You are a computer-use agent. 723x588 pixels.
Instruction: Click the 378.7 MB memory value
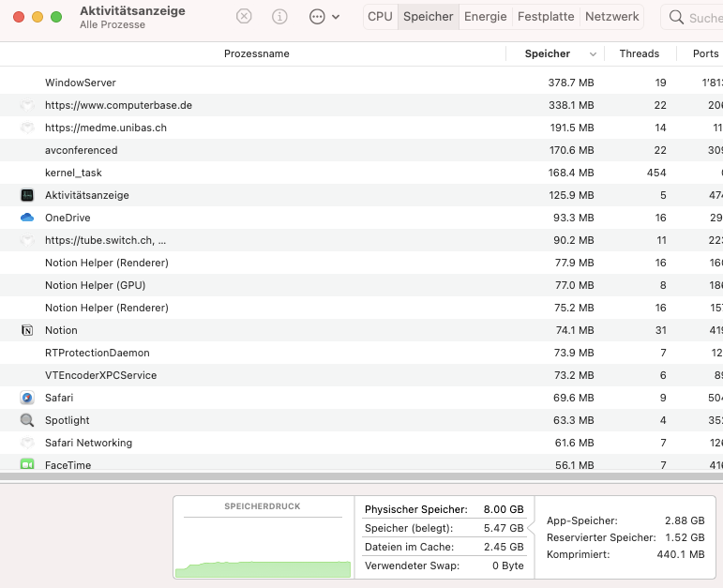[571, 83]
